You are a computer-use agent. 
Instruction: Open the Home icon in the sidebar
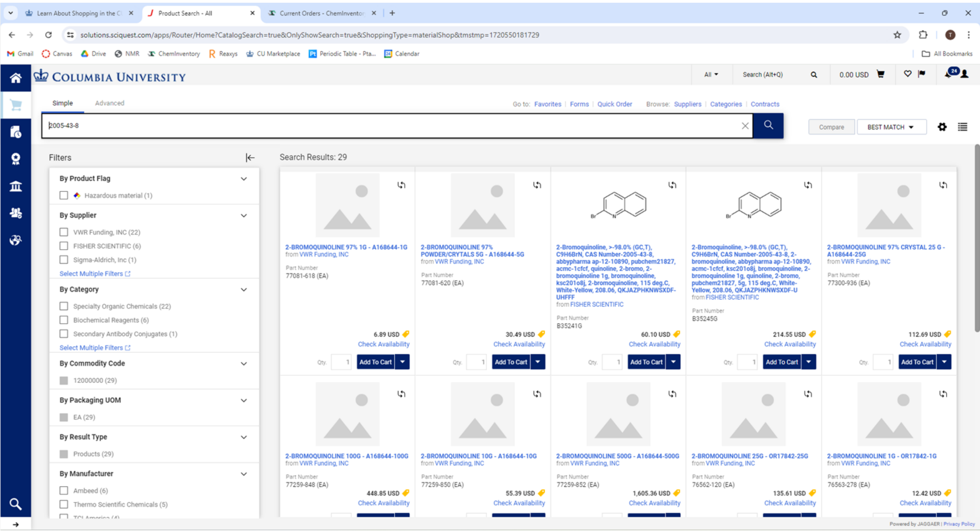point(15,78)
